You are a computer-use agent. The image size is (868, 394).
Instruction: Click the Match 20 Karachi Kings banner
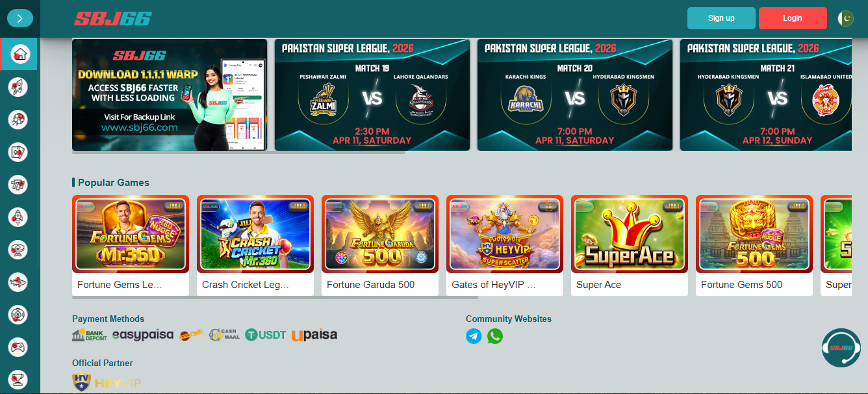pos(575,95)
